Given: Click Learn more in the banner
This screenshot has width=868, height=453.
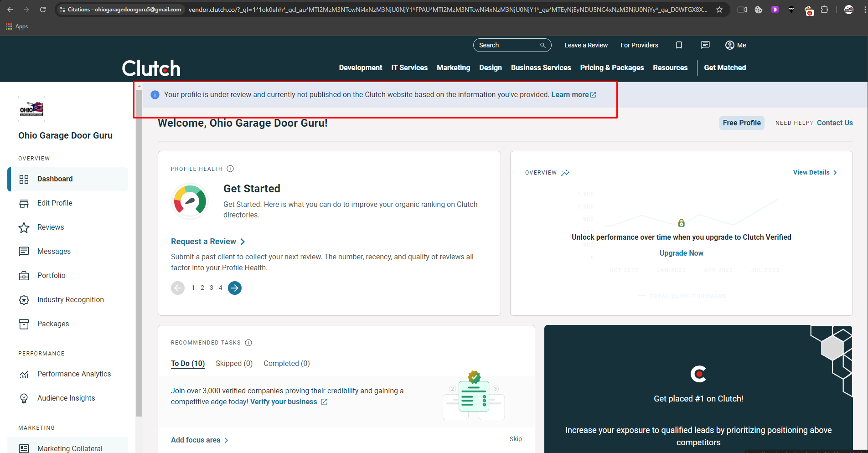Looking at the screenshot, I should click(x=573, y=94).
